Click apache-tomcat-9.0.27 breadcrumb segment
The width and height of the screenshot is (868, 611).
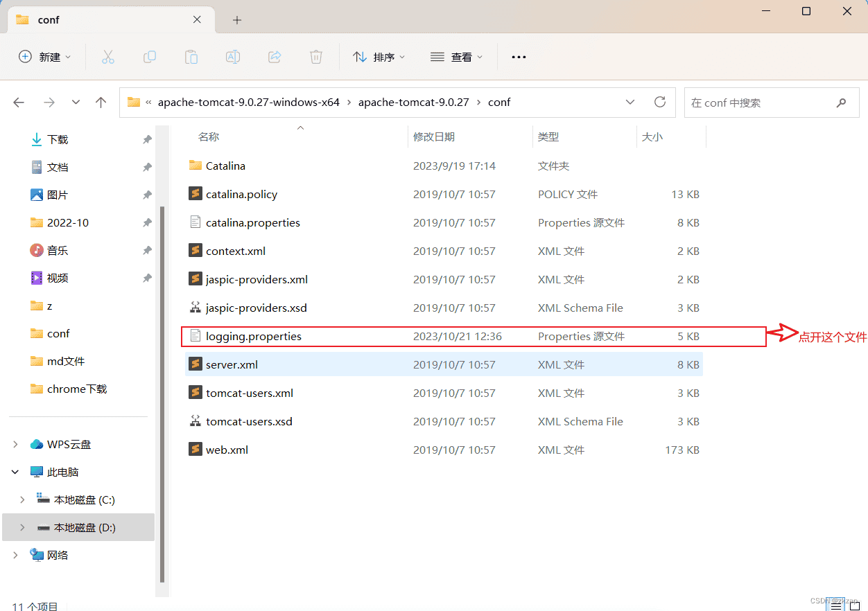pos(413,102)
